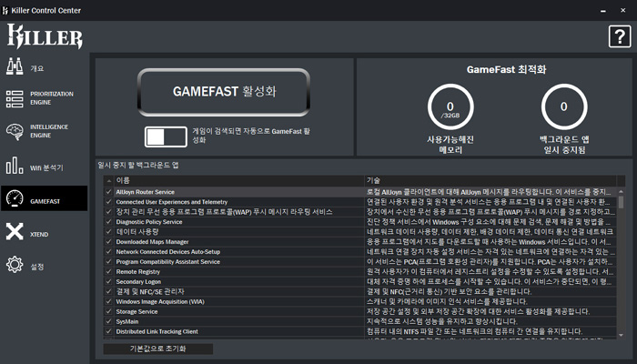Sort by 기술 column header
This screenshot has height=364, width=637.
(490, 181)
